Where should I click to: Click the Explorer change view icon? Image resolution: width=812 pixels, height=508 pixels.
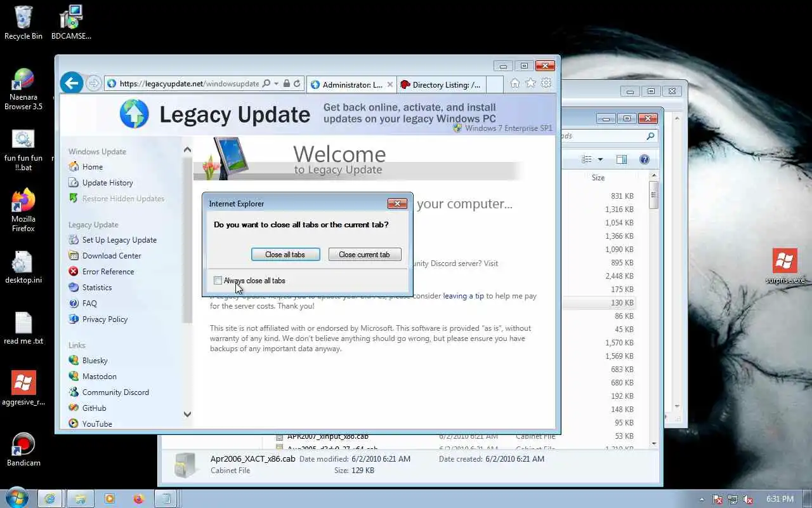(587, 159)
